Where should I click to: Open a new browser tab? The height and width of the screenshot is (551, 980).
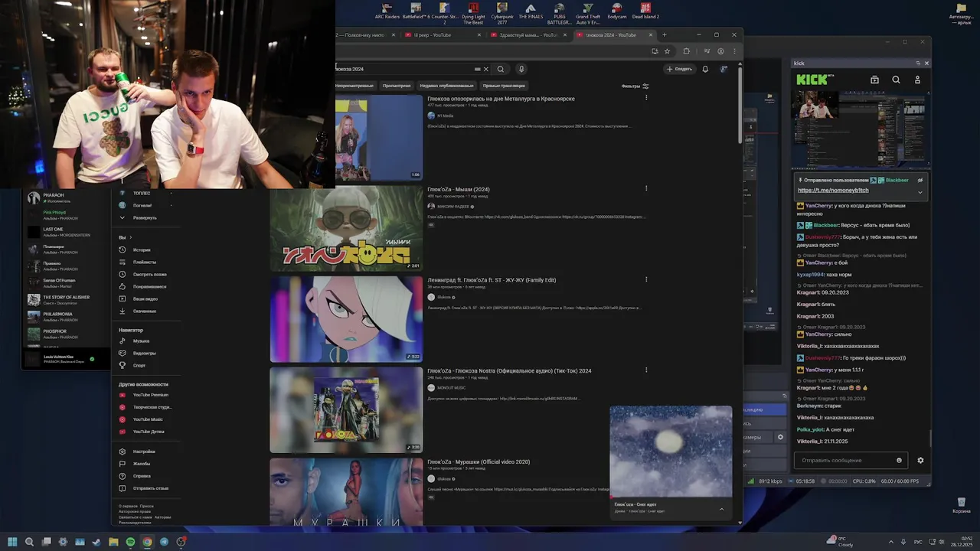pos(664,34)
